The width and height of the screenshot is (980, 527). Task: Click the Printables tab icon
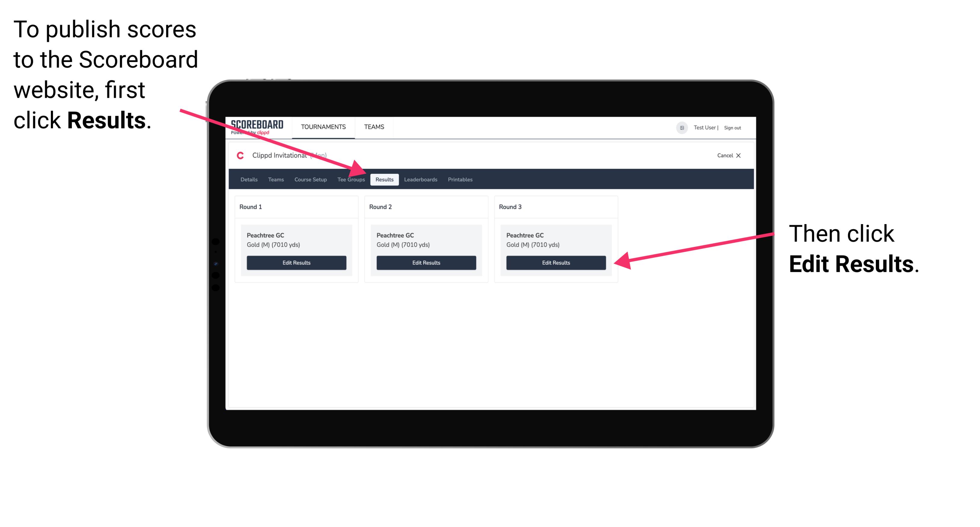[x=460, y=179]
